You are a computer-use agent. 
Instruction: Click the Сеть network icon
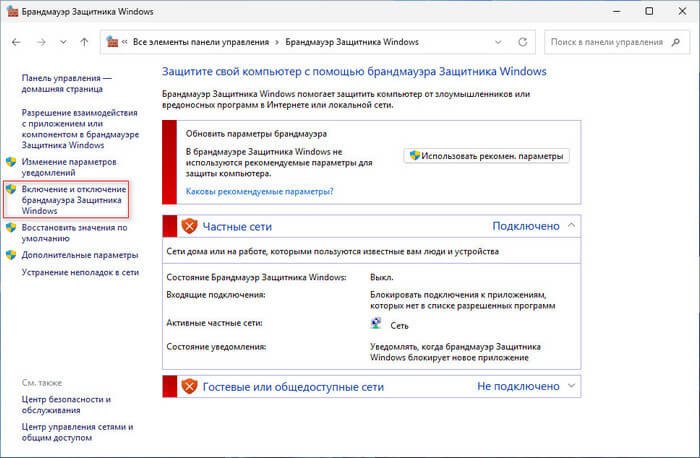pyautogui.click(x=376, y=324)
